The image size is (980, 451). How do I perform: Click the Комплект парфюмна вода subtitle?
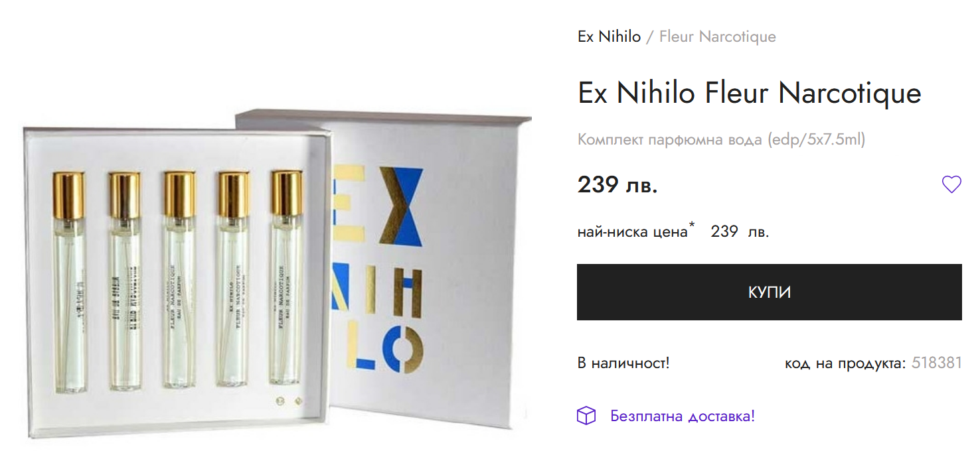pyautogui.click(x=722, y=140)
